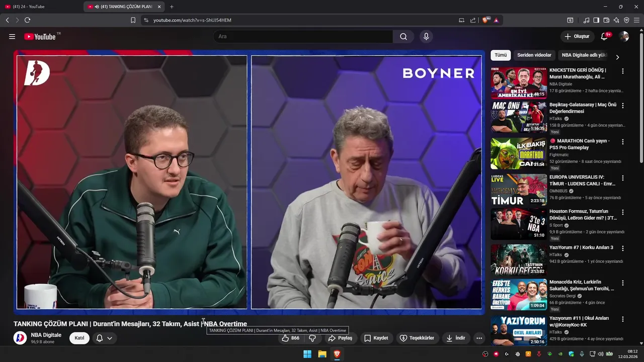This screenshot has width=644, height=362.
Task: Open options menu for EUROPA UNIVERSALIS video
Action: click(623, 178)
